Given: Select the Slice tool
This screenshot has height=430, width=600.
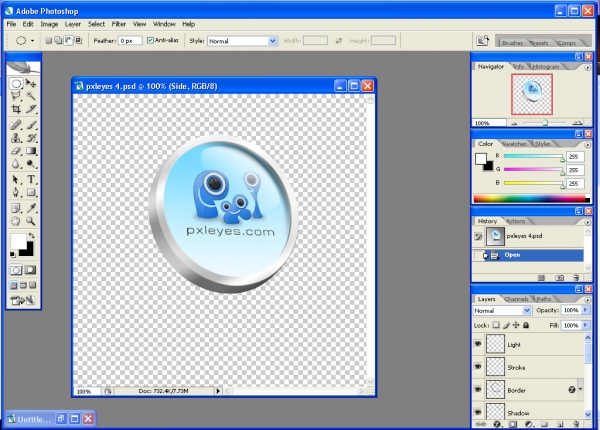Looking at the screenshot, I should click(x=31, y=109).
